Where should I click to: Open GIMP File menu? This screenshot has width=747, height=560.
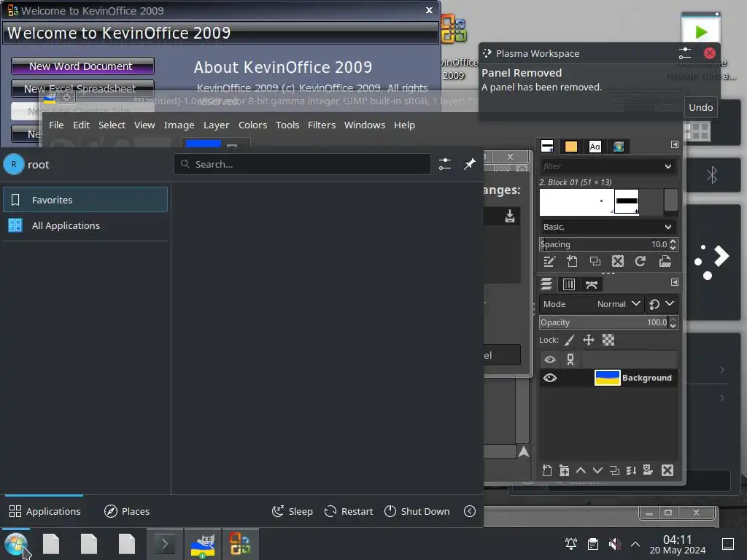click(56, 125)
